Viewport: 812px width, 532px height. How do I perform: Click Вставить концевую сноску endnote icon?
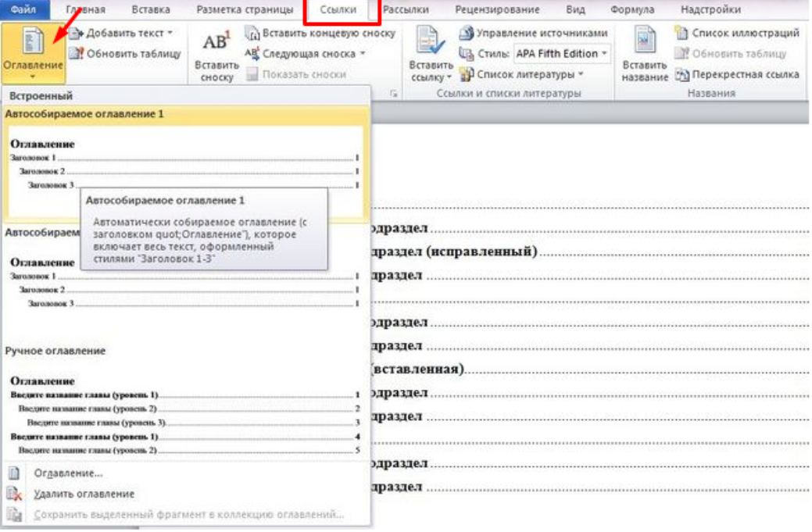tap(252, 34)
